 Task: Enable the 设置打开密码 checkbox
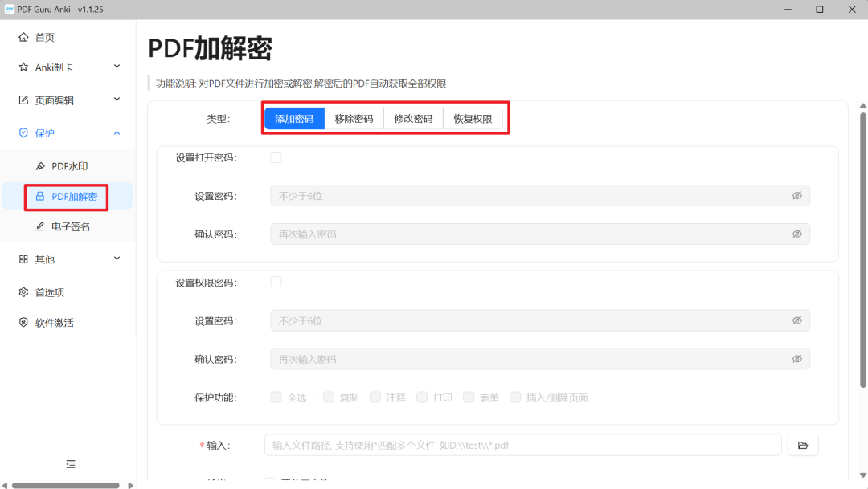[x=276, y=157]
